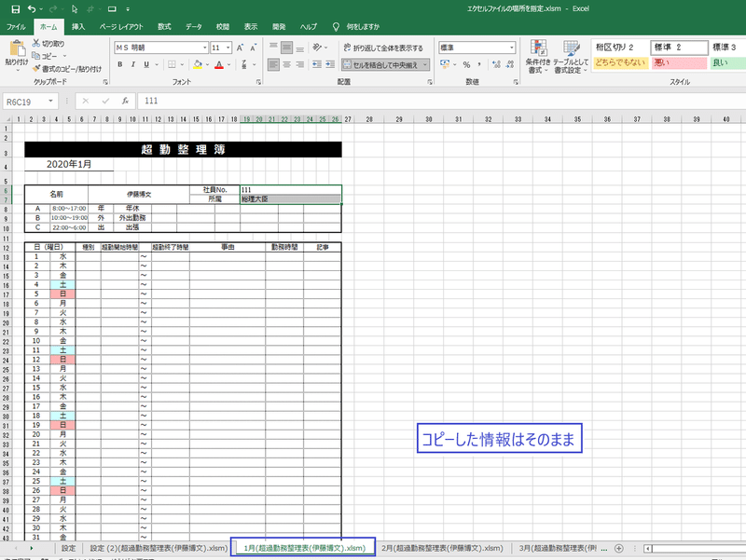Apply the 標準 2 cell style
746x560 pixels.
tap(679, 48)
